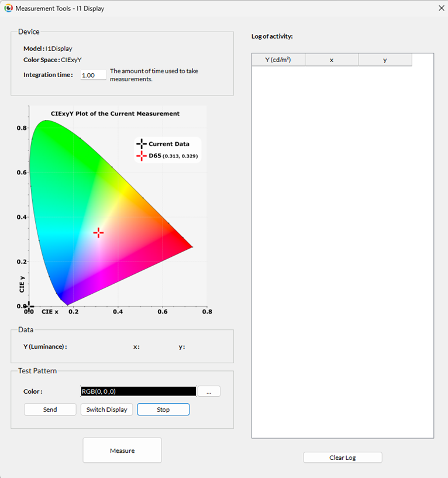Click the Measurement Tools app icon in title bar
448x478 pixels.
[x=8, y=9]
